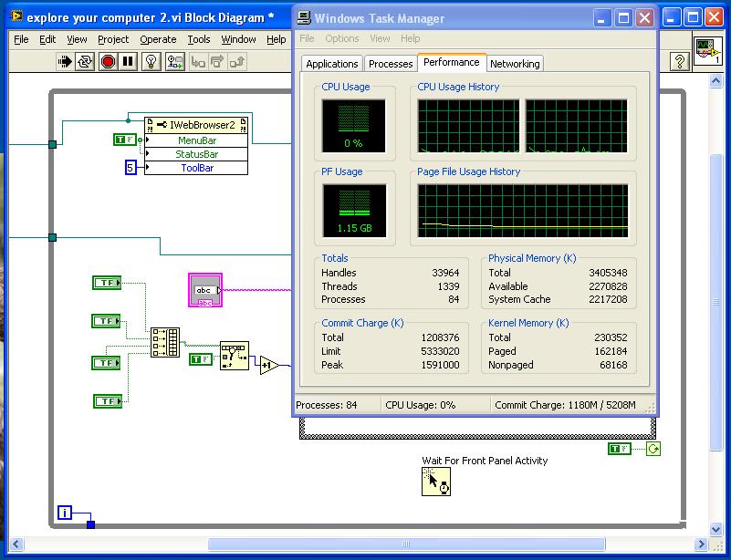The height and width of the screenshot is (560, 731).
Task: Click the Step Into toolbar button
Action: [x=198, y=61]
